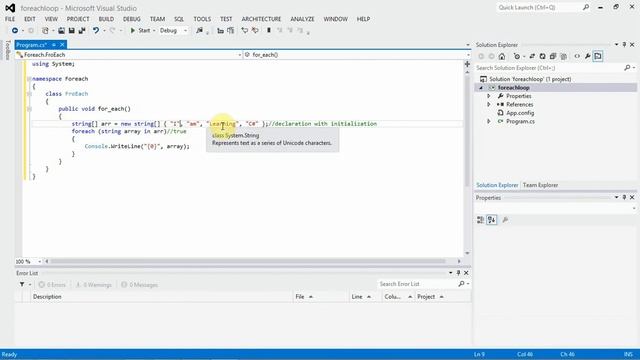Image resolution: width=640 pixels, height=360 pixels.
Task: Open the FILE menu
Action: (x=10, y=19)
